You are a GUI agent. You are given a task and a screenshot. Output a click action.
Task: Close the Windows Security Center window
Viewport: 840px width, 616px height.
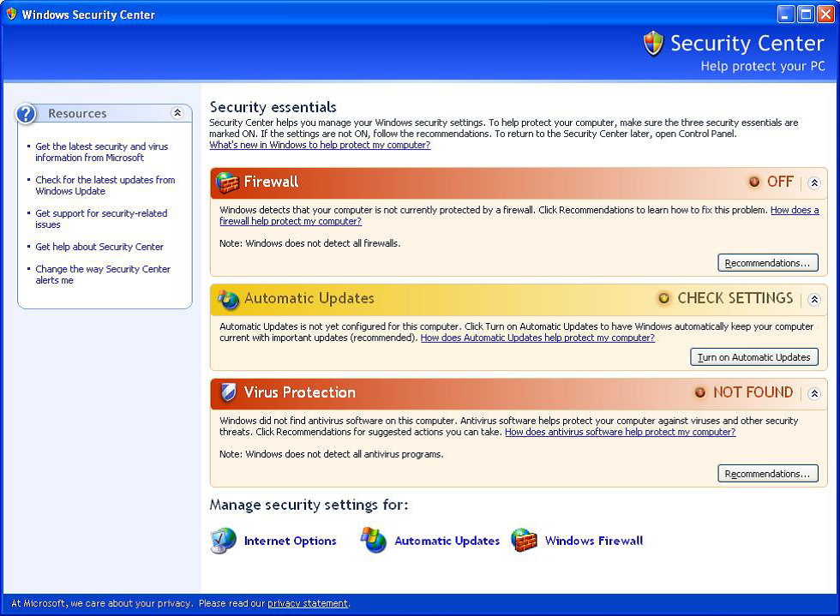pos(825,14)
